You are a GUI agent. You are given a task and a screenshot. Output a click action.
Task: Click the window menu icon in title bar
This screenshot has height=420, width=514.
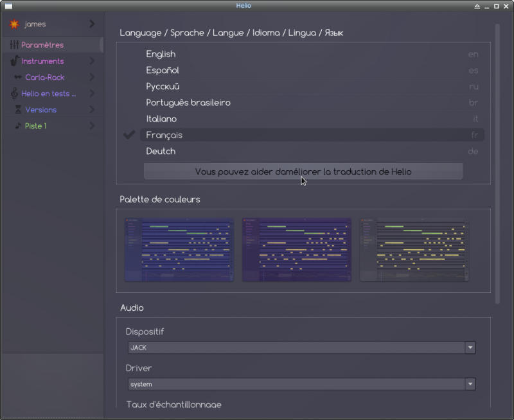pyautogui.click(x=8, y=6)
